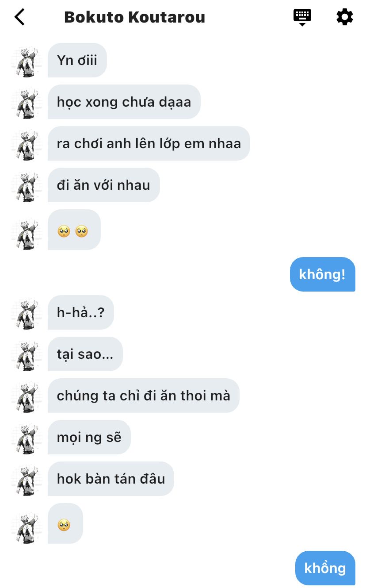Tap the "tại sao..." message bubble

(x=85, y=354)
